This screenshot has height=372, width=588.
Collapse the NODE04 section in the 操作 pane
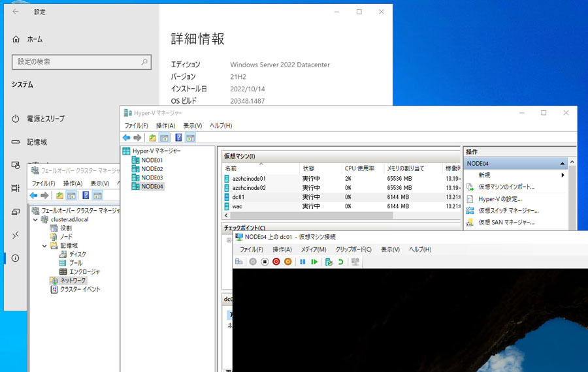(x=562, y=163)
